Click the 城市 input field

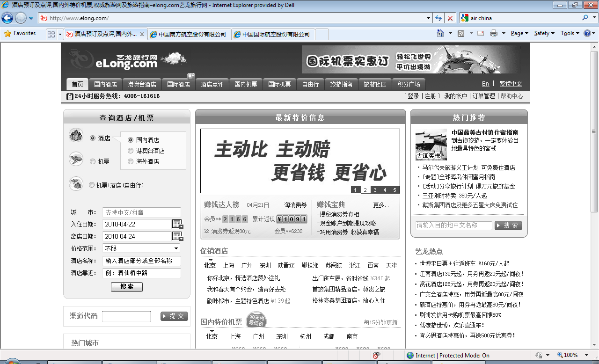pyautogui.click(x=141, y=212)
